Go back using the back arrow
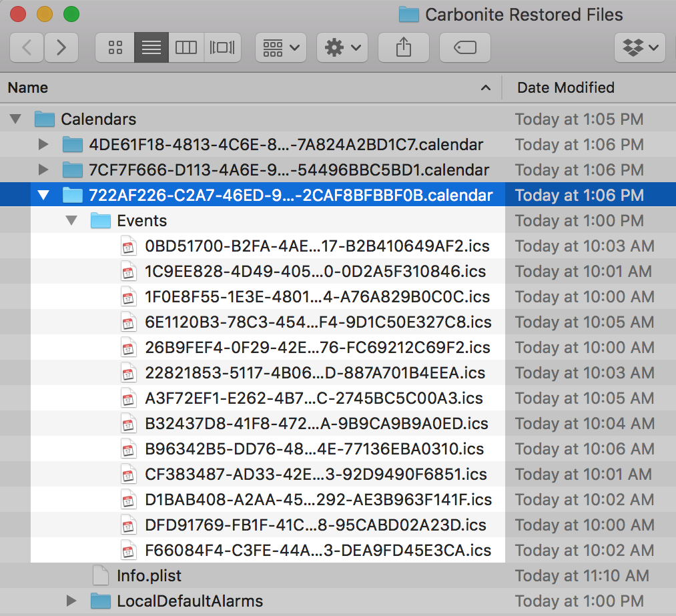Screen dimensions: 676x616 [x=26, y=47]
